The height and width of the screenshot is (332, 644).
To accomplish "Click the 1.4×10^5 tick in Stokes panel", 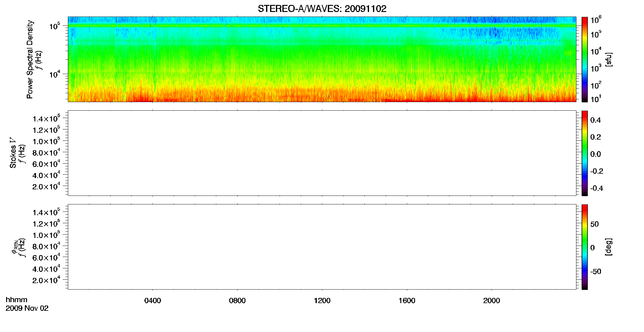I will click(46, 118).
